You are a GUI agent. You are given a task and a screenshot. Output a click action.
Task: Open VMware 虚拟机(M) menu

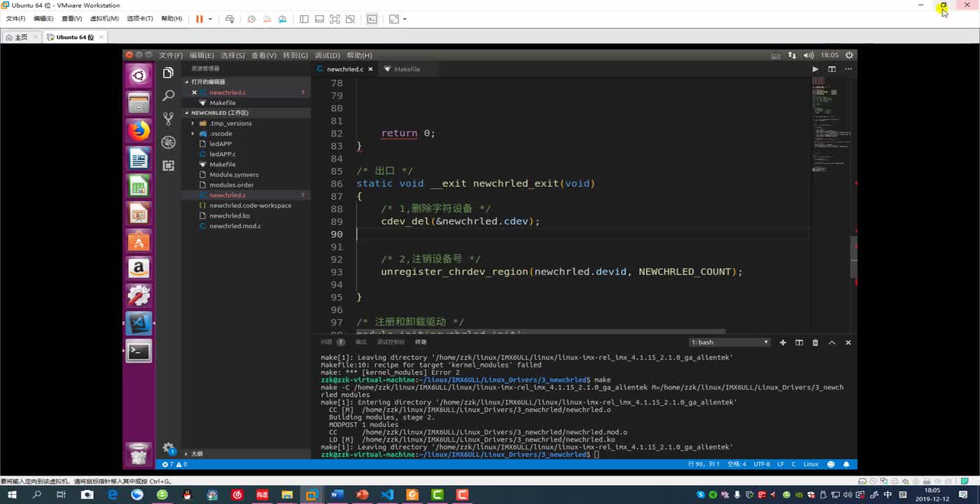coord(104,19)
